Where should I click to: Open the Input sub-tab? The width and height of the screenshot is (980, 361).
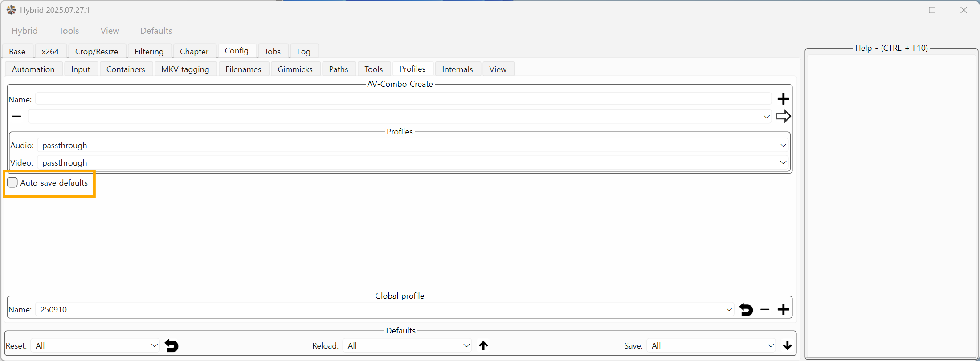point(81,69)
